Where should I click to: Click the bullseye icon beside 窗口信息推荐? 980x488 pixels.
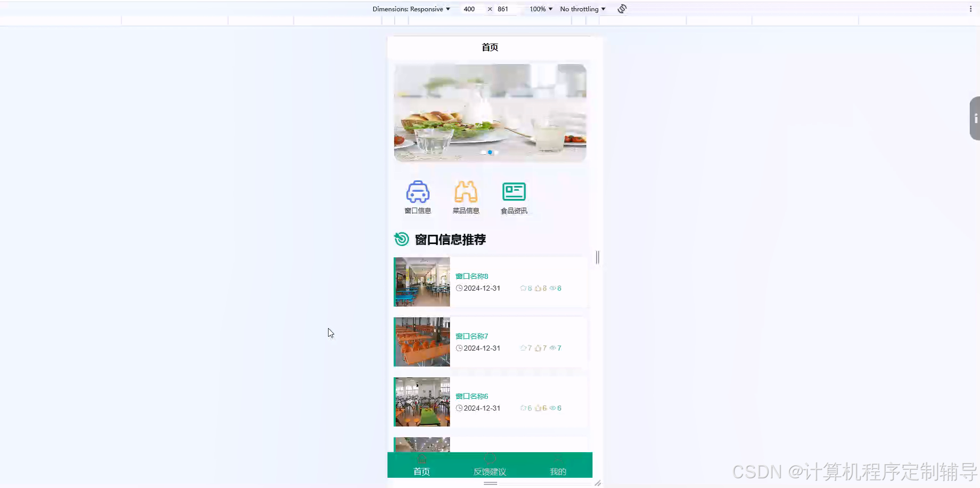click(x=401, y=239)
